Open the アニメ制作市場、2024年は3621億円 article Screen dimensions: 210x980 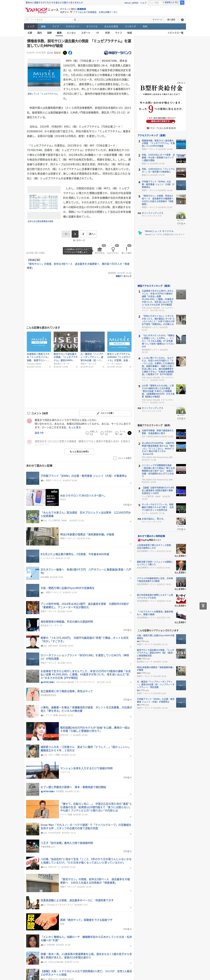(85, 605)
